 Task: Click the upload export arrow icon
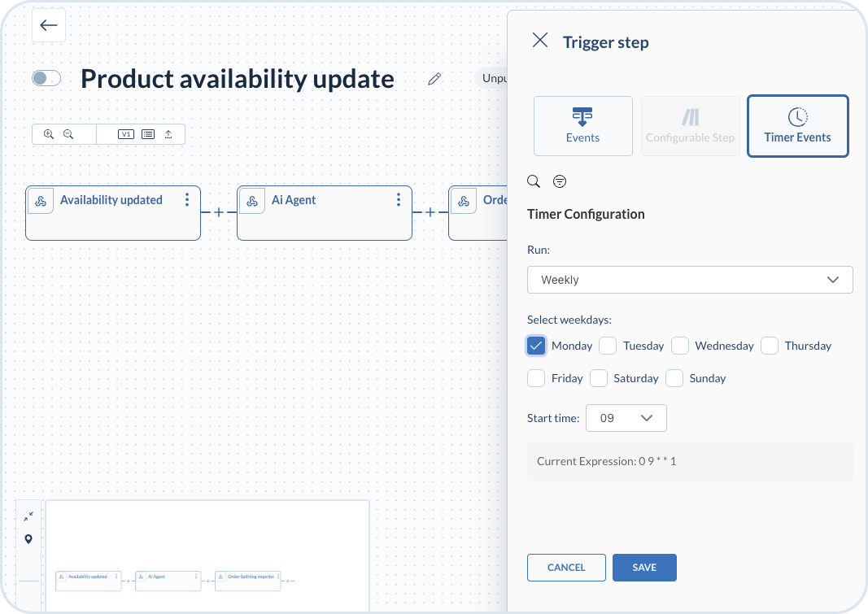(x=168, y=134)
